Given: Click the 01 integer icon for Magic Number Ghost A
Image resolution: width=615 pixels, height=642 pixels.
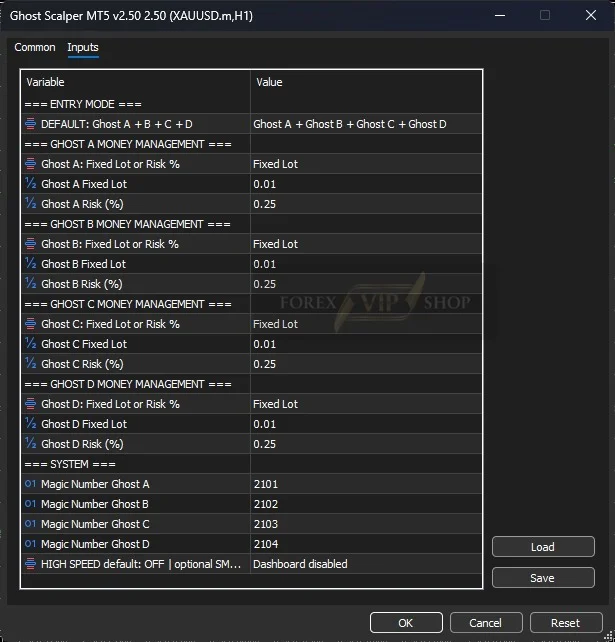Looking at the screenshot, I should 30,484.
